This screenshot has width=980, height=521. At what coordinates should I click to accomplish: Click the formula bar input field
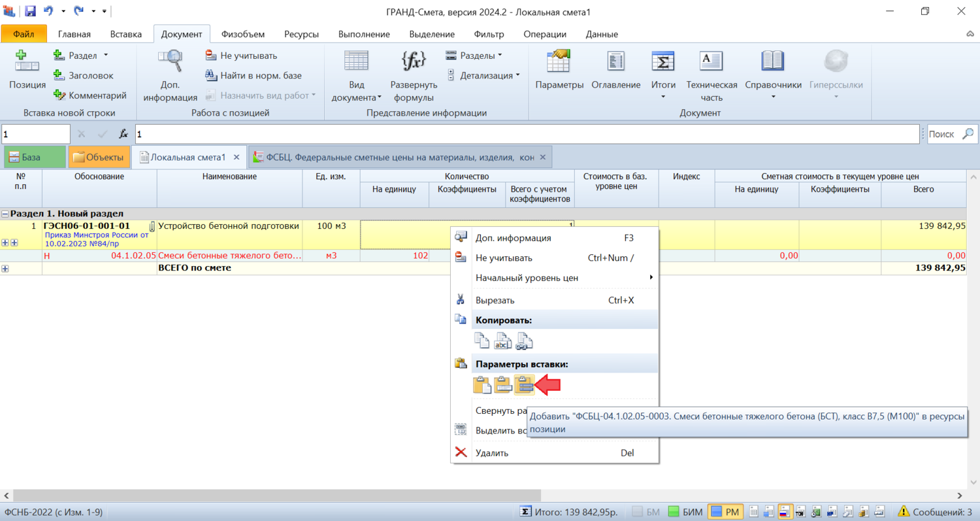coord(527,134)
